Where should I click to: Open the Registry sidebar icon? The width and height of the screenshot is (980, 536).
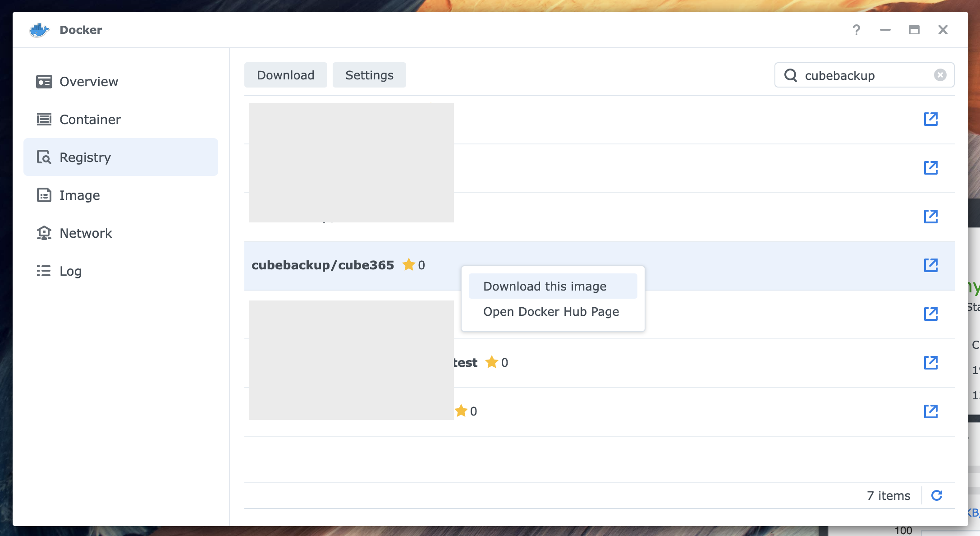point(44,157)
